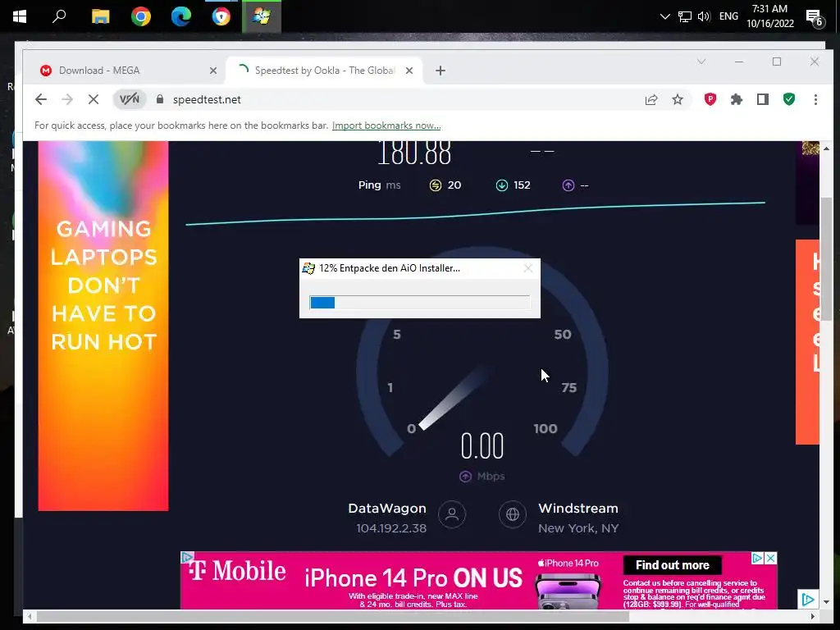Open the Chrome three-dot menu

click(815, 99)
